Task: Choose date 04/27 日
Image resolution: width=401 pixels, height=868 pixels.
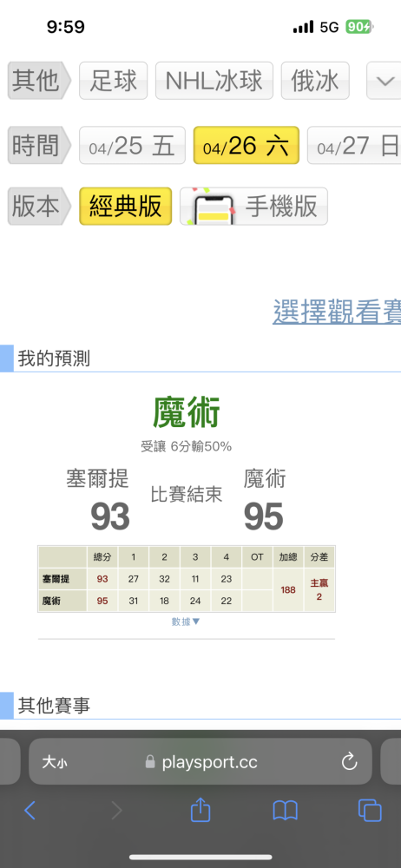Action: click(x=354, y=146)
